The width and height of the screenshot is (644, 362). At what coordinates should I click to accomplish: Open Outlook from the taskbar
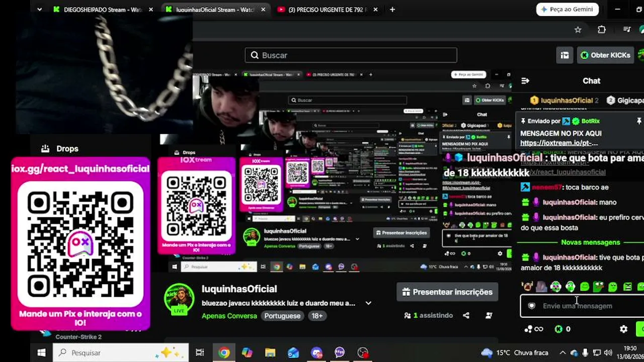pyautogui.click(x=293, y=352)
